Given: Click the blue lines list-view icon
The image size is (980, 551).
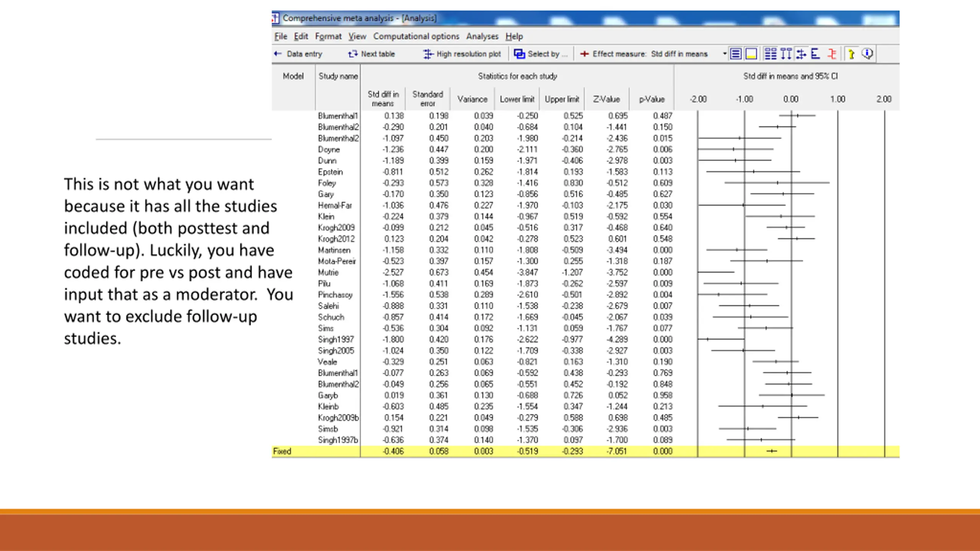Looking at the screenshot, I should tap(735, 54).
